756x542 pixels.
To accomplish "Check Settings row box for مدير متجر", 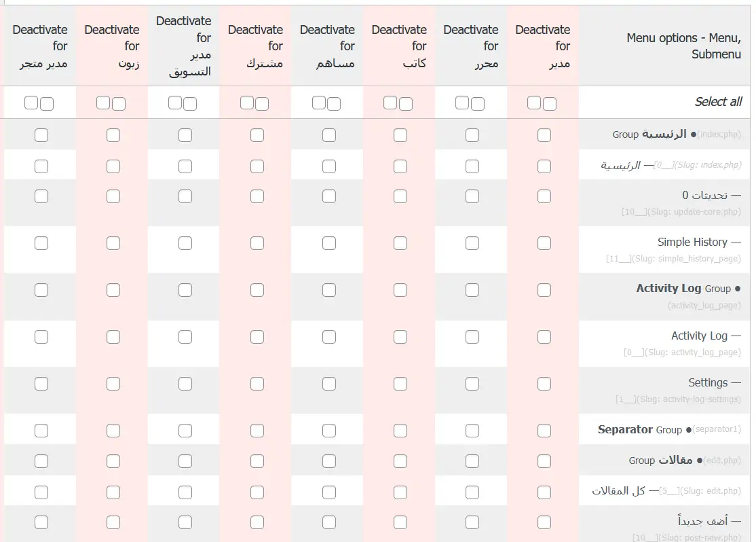I will click(41, 384).
